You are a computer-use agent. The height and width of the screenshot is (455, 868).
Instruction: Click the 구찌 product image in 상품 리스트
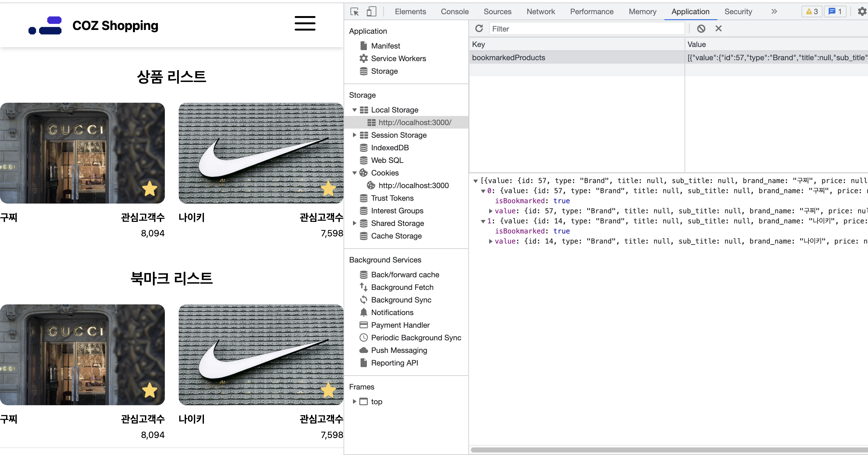coord(82,153)
